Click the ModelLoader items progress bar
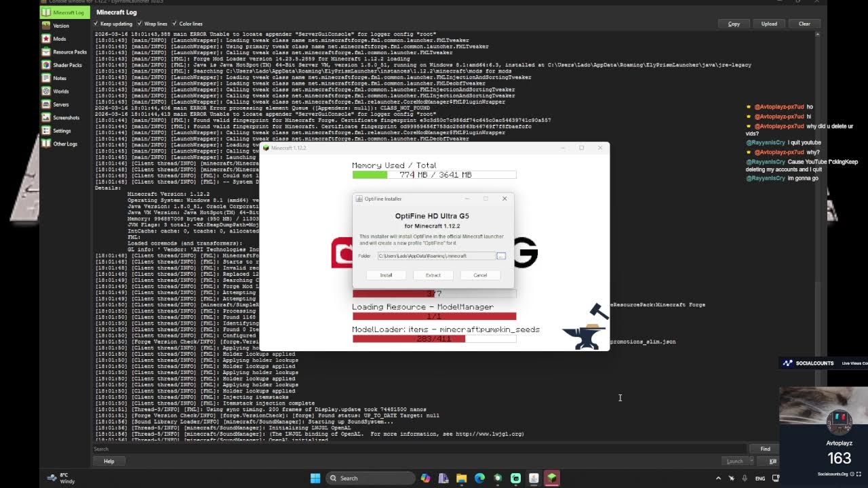Image resolution: width=868 pixels, height=488 pixels. (x=434, y=339)
